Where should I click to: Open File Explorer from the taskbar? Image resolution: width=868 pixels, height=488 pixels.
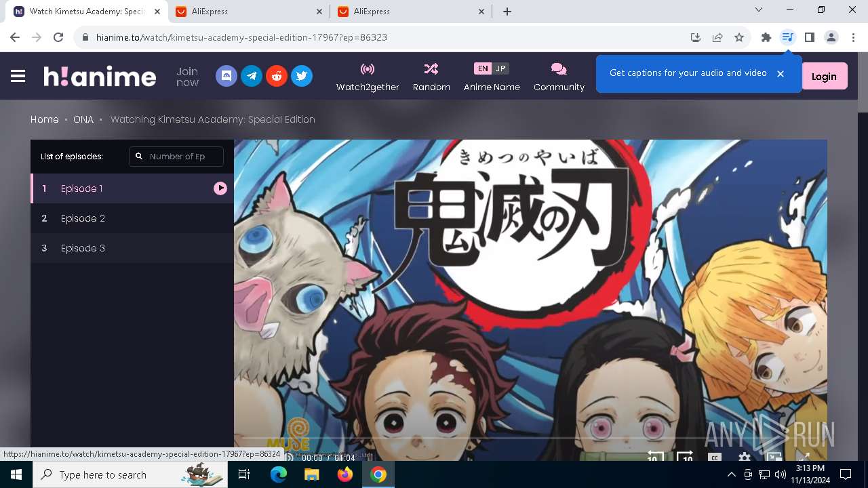click(312, 474)
